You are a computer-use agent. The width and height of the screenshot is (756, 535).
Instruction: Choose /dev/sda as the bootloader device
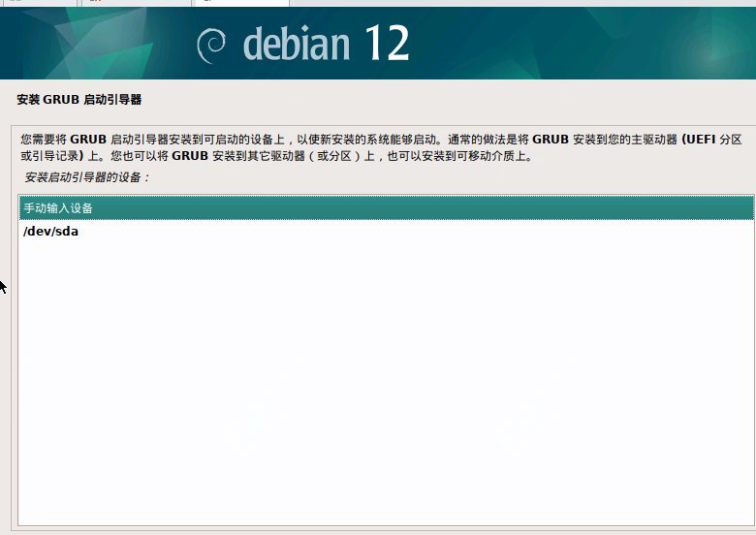point(50,232)
